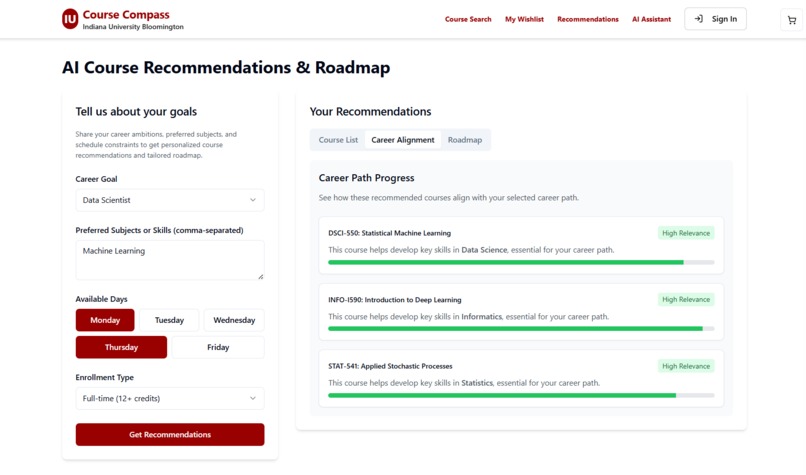
Task: Open My Wishlist in navigation
Action: 524,19
